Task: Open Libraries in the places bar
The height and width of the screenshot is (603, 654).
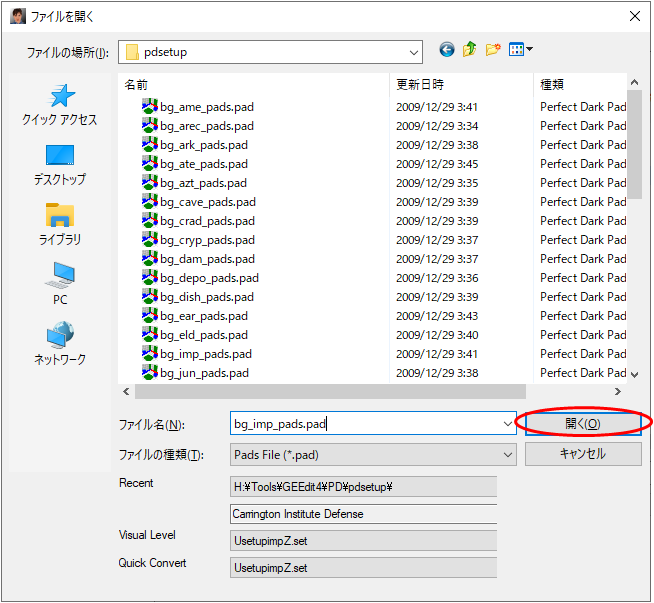Action: 60,225
